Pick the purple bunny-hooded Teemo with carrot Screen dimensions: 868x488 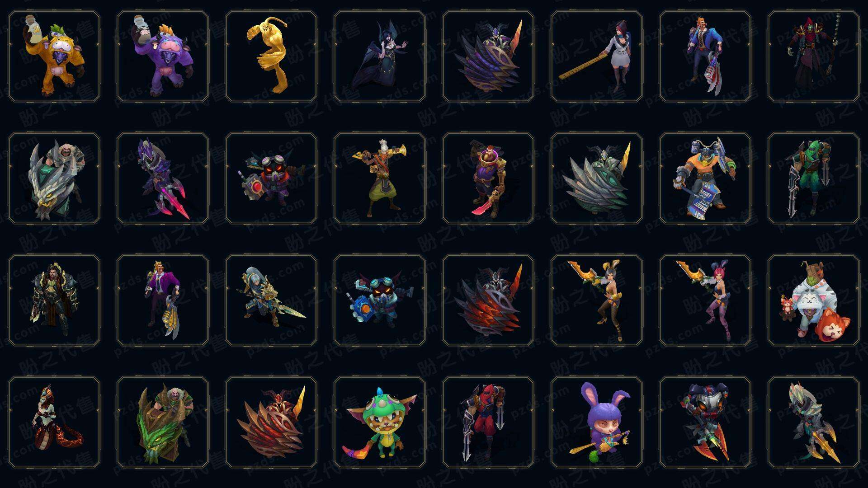pos(597,422)
